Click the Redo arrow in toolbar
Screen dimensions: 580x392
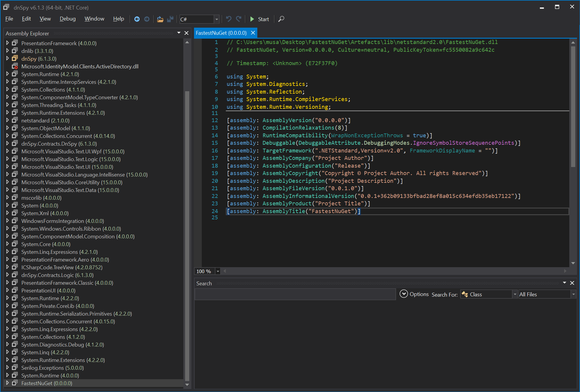point(239,19)
